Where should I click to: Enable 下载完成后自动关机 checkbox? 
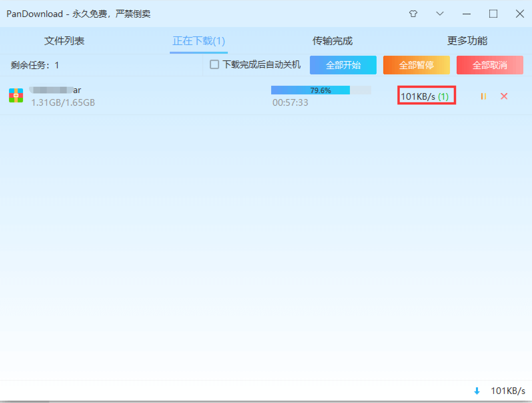click(214, 64)
